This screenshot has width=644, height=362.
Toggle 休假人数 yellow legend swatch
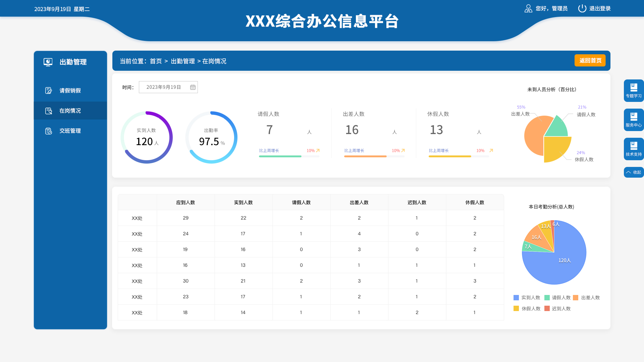(516, 308)
